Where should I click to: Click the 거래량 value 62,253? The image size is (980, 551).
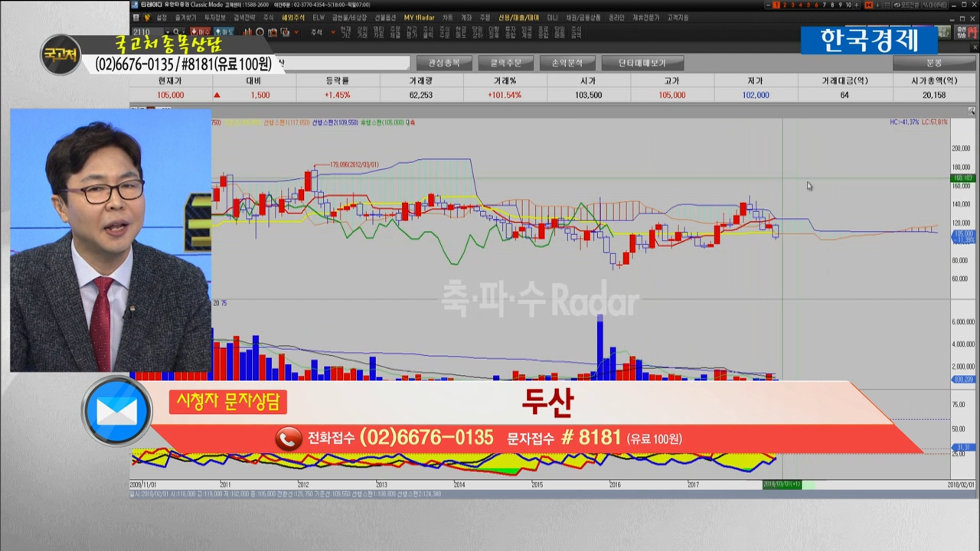[421, 95]
